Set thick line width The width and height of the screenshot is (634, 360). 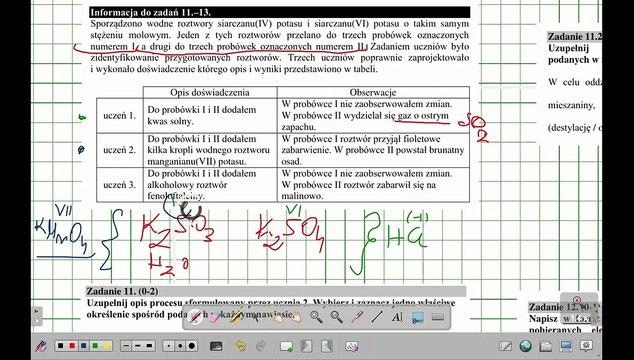tap(150, 346)
